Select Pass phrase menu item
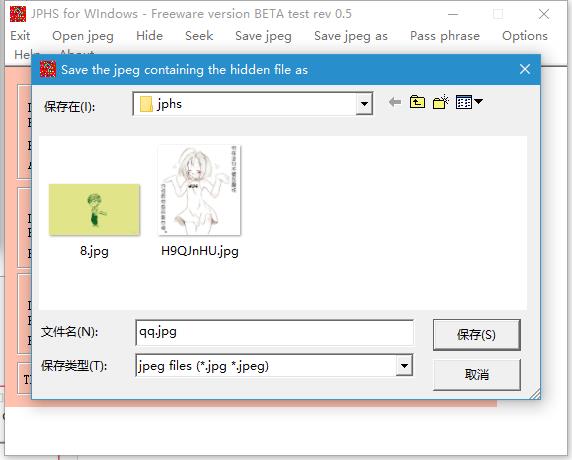Image resolution: width=572 pixels, height=460 pixels. [x=445, y=36]
